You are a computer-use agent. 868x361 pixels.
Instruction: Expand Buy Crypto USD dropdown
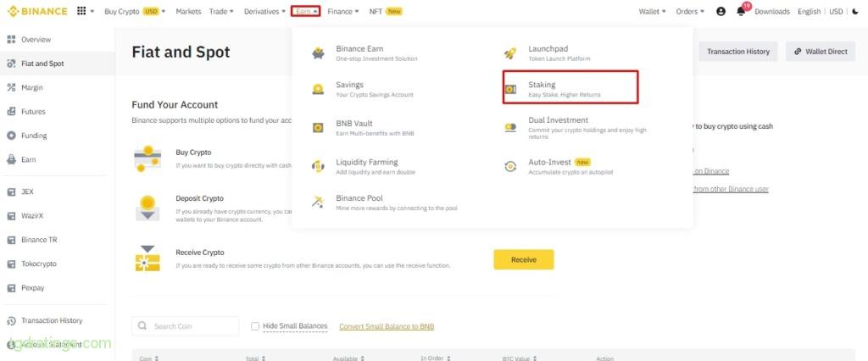(x=135, y=11)
